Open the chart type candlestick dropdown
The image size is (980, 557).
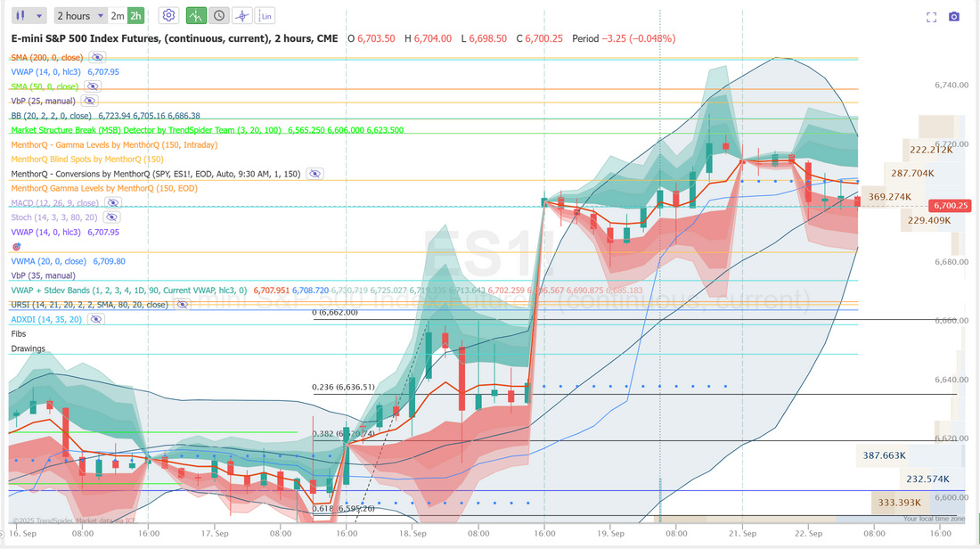pos(28,15)
